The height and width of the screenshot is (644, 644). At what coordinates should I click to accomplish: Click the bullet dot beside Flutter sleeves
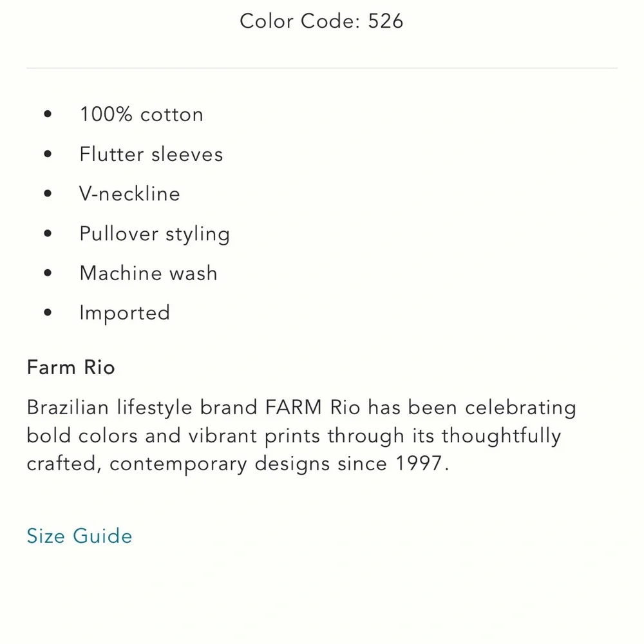(48, 155)
